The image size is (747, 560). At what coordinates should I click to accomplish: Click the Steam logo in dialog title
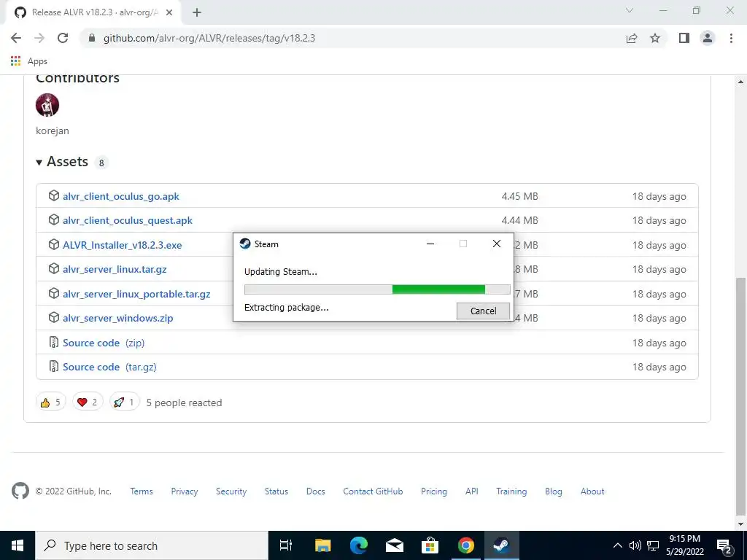pyautogui.click(x=245, y=244)
